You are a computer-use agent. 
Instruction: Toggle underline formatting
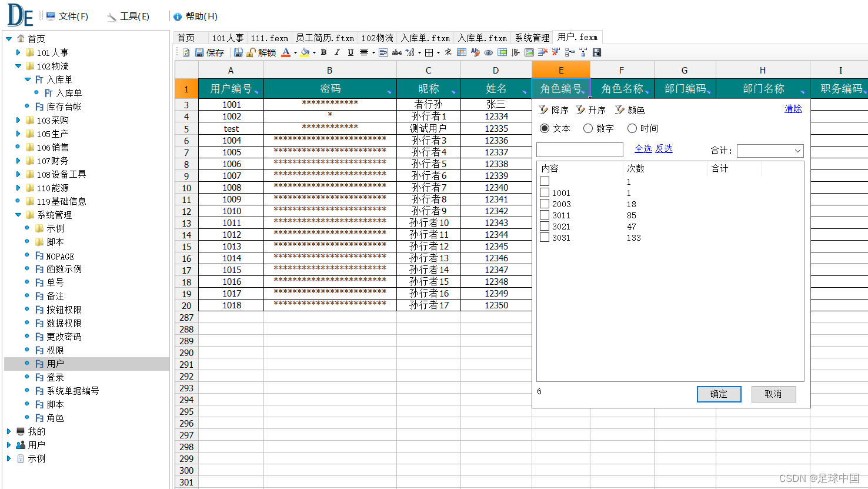[350, 52]
